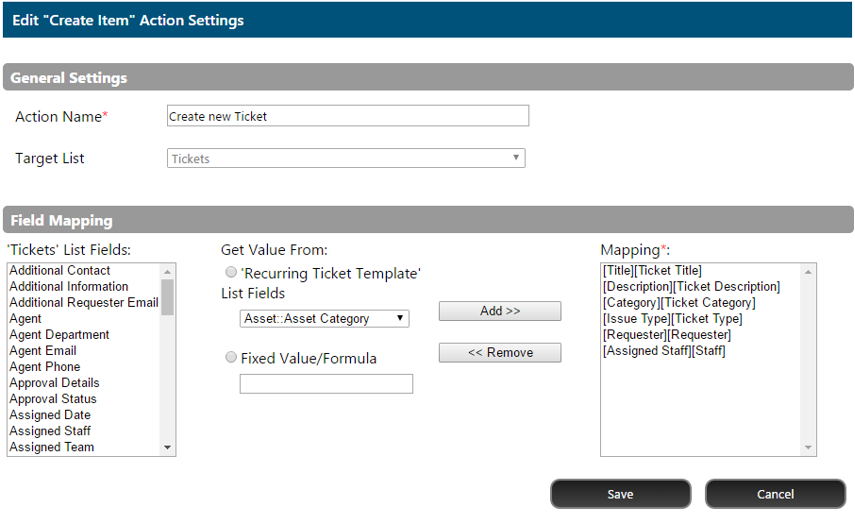Click the << Remove button

click(x=499, y=352)
